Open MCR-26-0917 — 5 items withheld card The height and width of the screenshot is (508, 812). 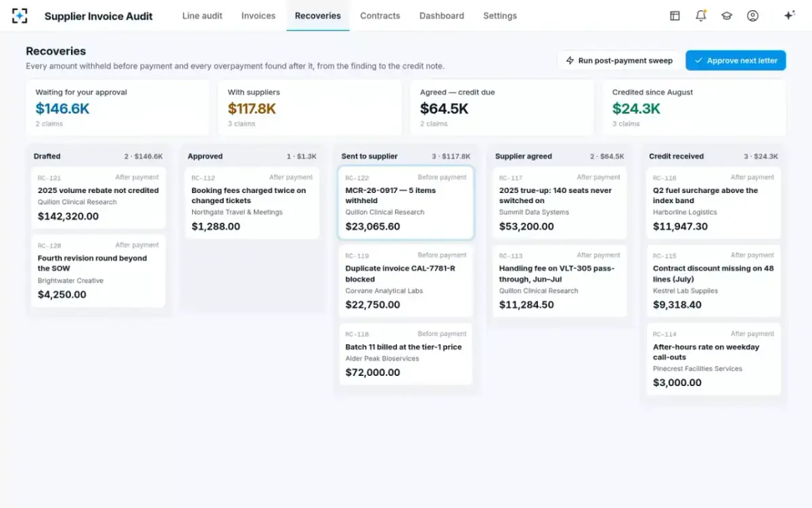[406, 203]
